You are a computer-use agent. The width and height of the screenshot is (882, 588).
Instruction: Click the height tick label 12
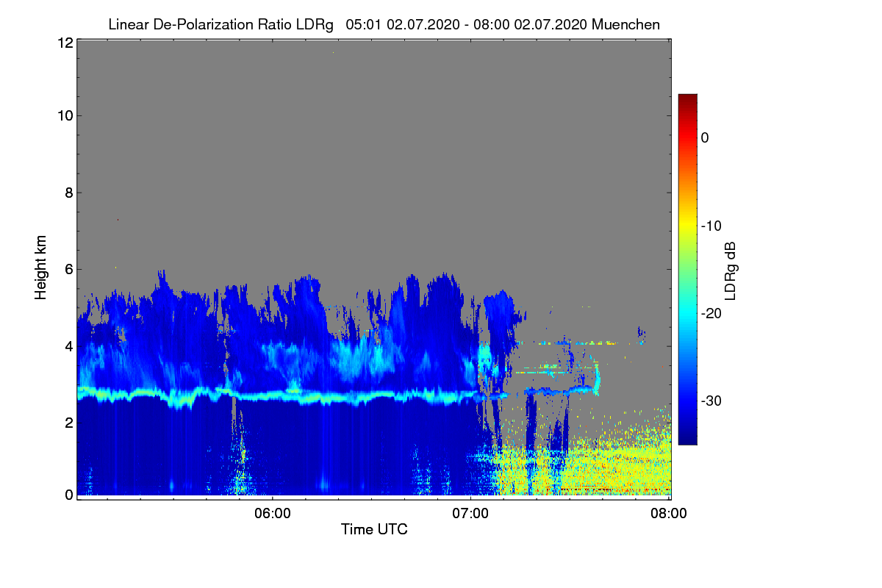(x=65, y=43)
